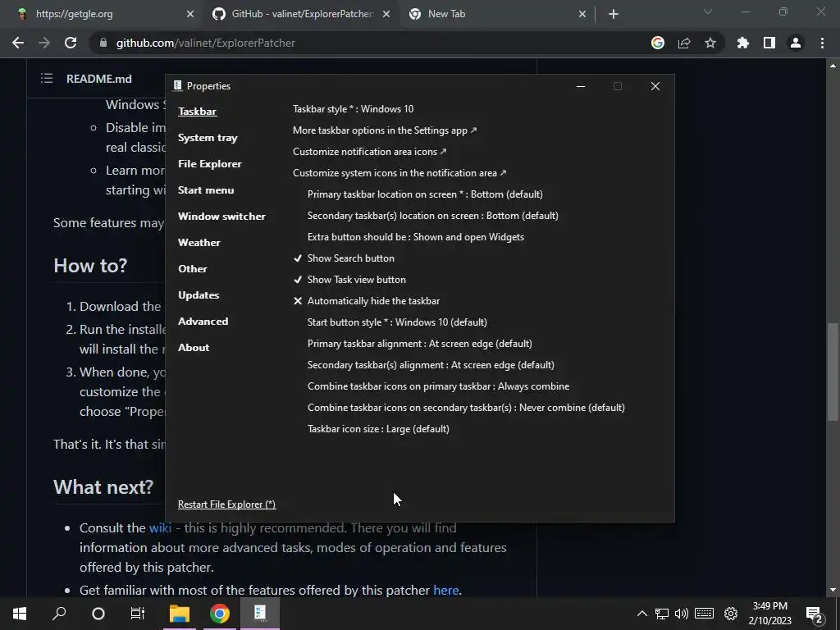The height and width of the screenshot is (630, 840).
Task: Open the Windows Start button
Action: [x=20, y=614]
